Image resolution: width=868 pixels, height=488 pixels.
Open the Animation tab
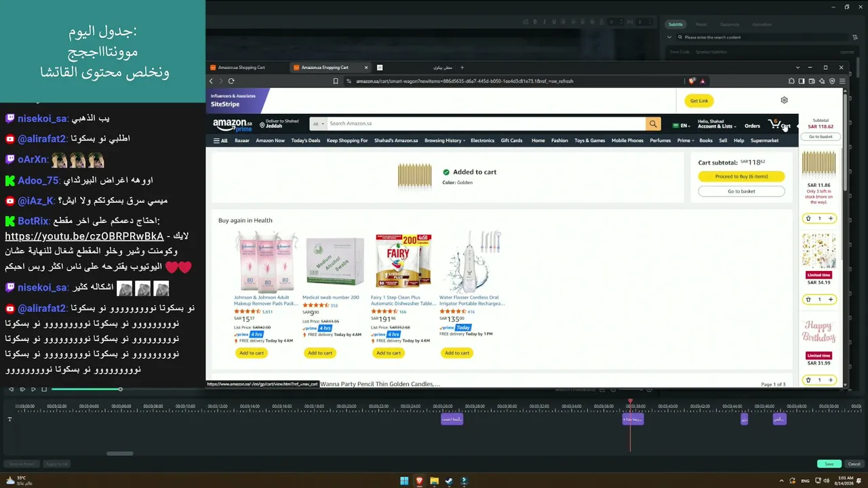click(762, 24)
